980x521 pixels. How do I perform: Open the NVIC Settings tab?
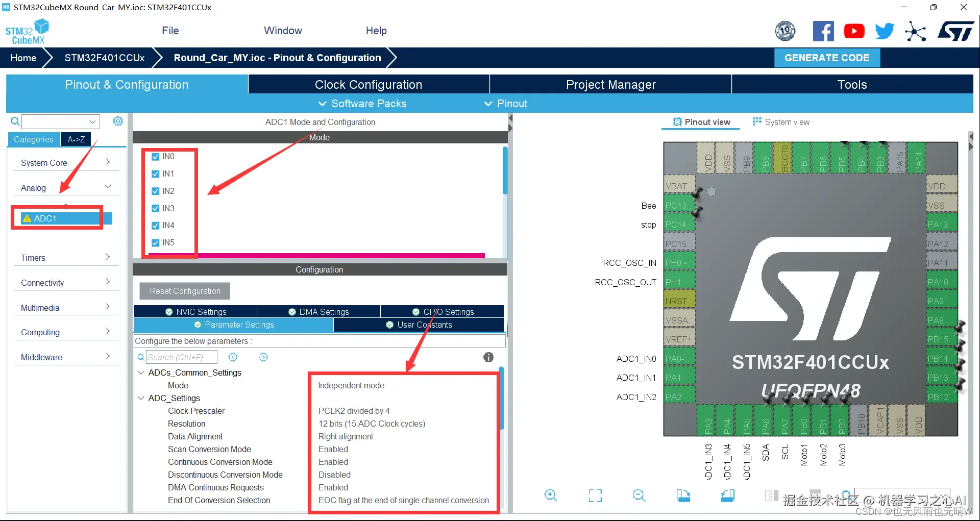pyautogui.click(x=195, y=312)
